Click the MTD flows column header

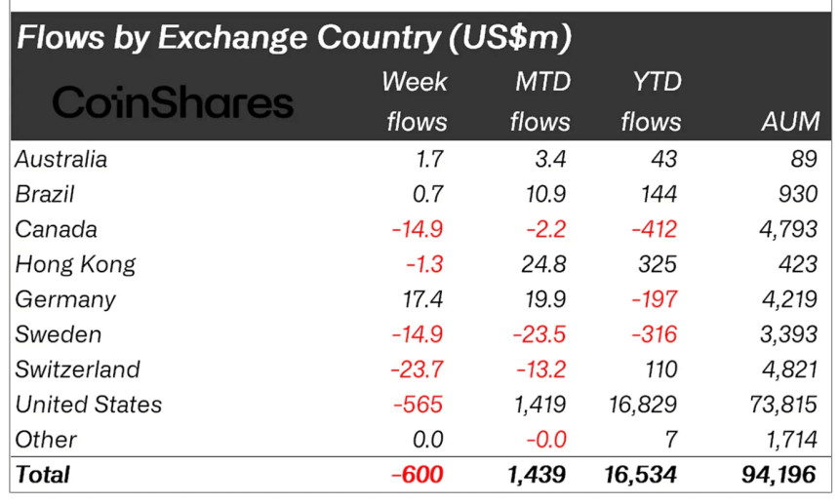click(539, 101)
